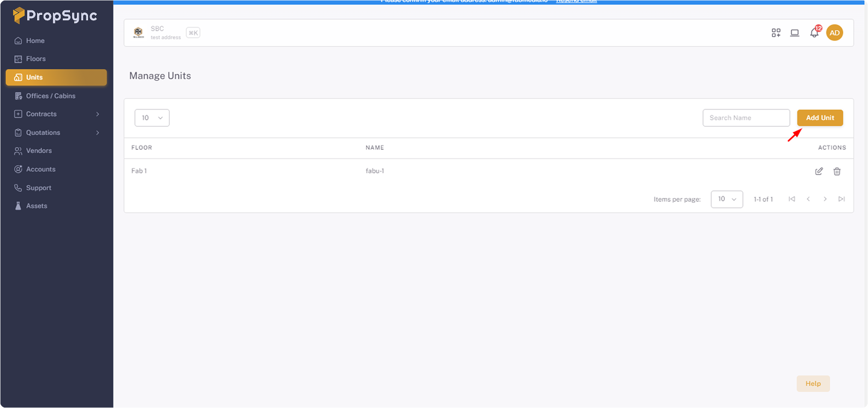The image size is (868, 408).
Task: Go to next page of results
Action: click(825, 199)
